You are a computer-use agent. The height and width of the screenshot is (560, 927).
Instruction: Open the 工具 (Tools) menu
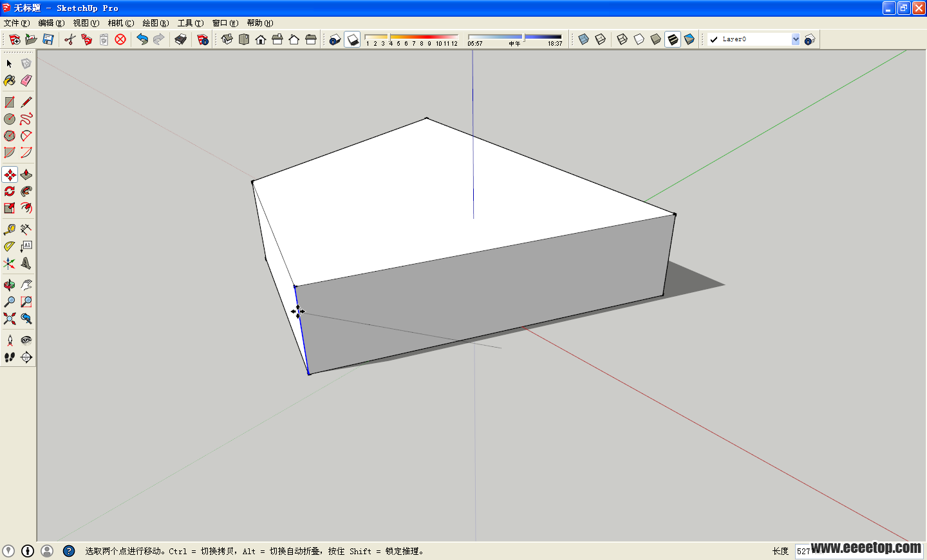coord(191,23)
